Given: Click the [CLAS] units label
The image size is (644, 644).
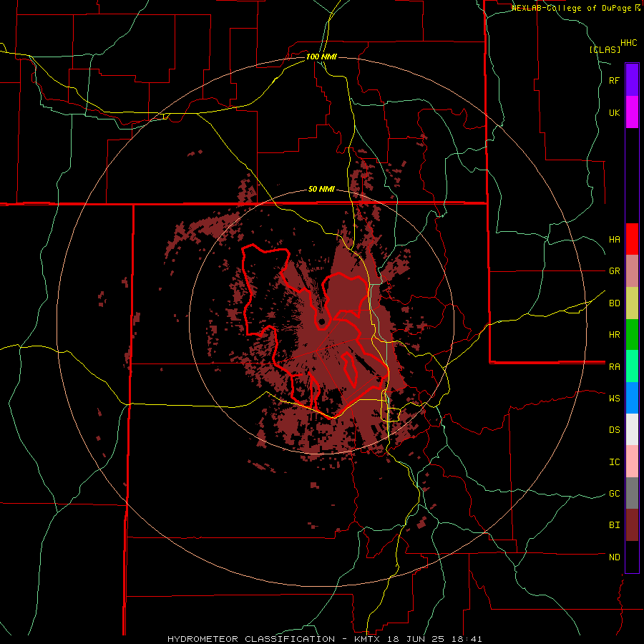Looking at the screenshot, I should click(605, 50).
